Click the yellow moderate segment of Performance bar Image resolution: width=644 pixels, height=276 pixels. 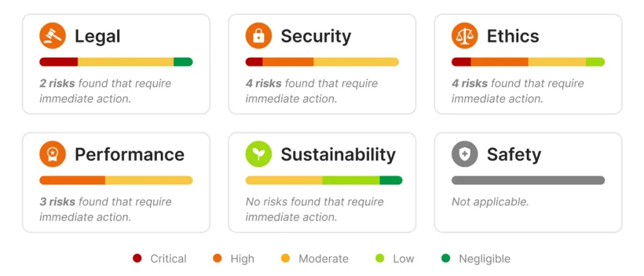coord(149,180)
